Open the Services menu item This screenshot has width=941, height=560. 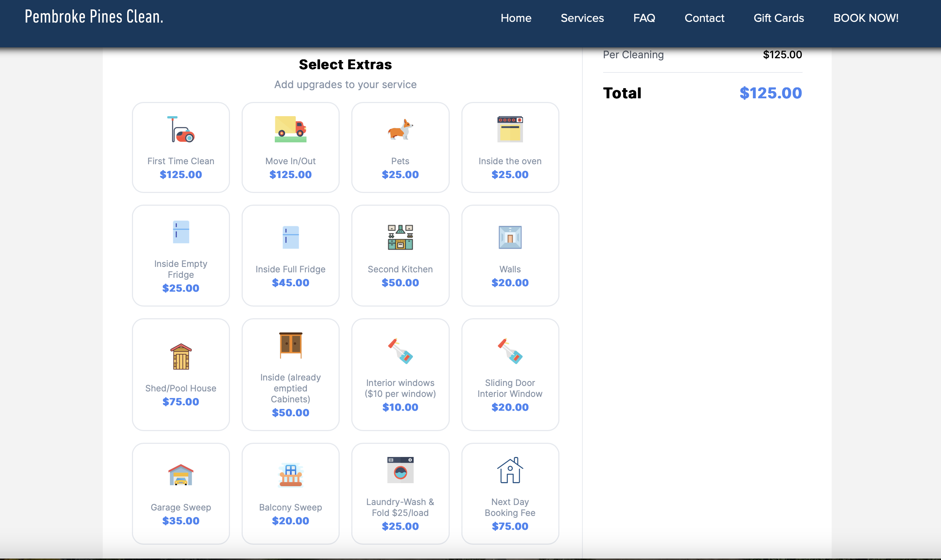click(x=582, y=18)
